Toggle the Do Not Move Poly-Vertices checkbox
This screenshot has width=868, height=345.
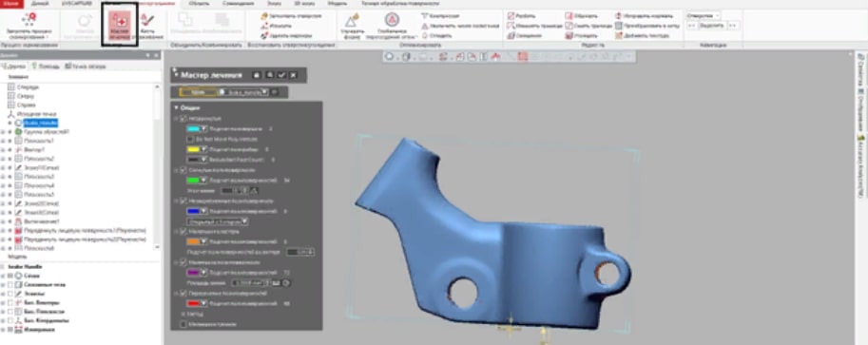[190, 139]
